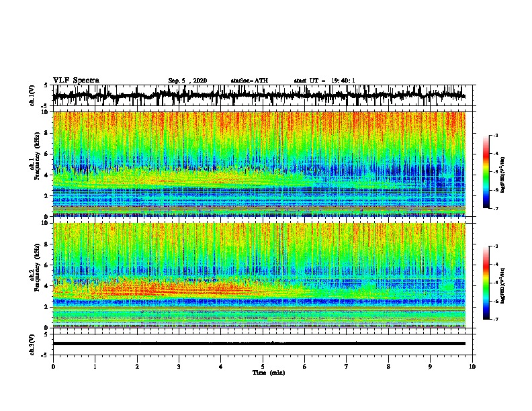Image resolution: width=532 pixels, height=411 pixels.
Task: Click the ch.2 spectrogram panel
Action: coord(259,275)
